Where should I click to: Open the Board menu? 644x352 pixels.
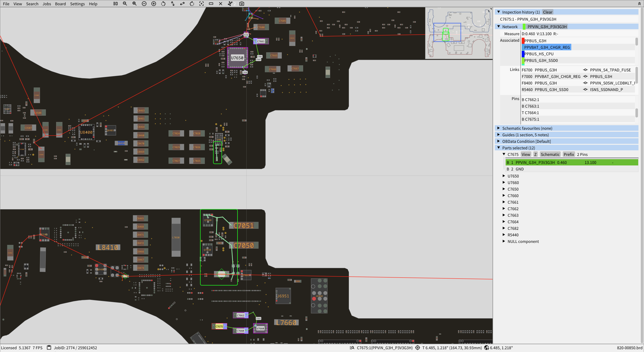point(60,4)
